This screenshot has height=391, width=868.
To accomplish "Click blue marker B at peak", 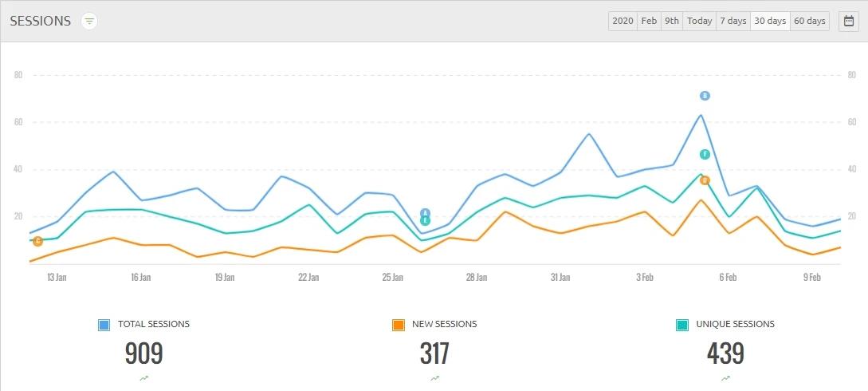I will (x=705, y=96).
